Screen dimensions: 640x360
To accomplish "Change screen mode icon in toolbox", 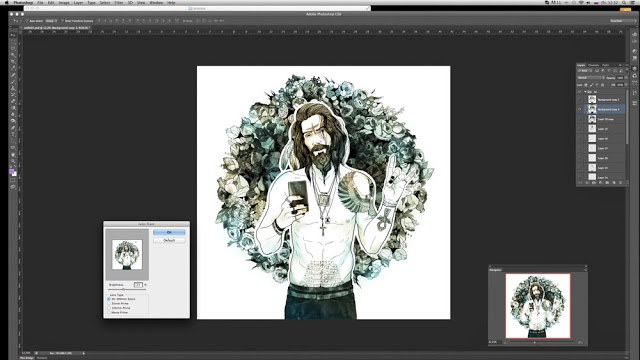I will tap(13, 187).
